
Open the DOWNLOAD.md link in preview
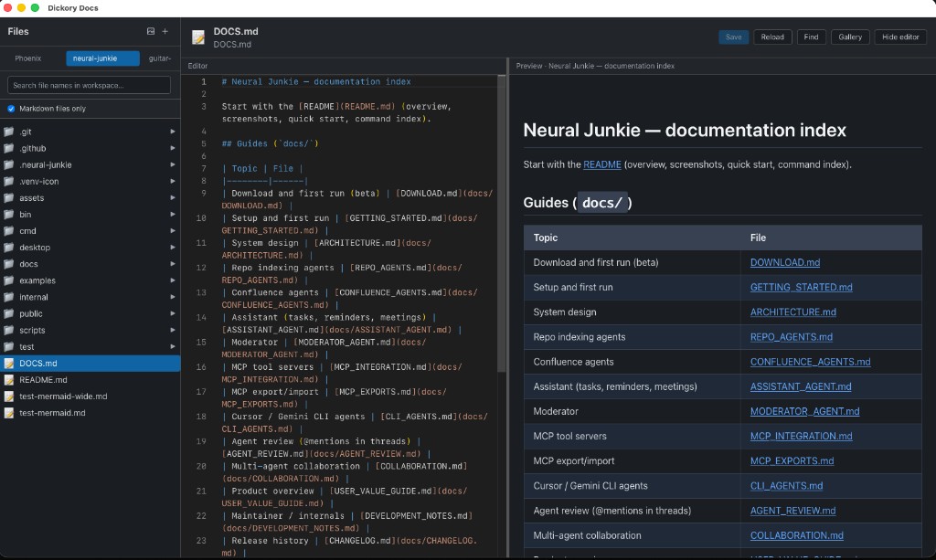click(785, 262)
